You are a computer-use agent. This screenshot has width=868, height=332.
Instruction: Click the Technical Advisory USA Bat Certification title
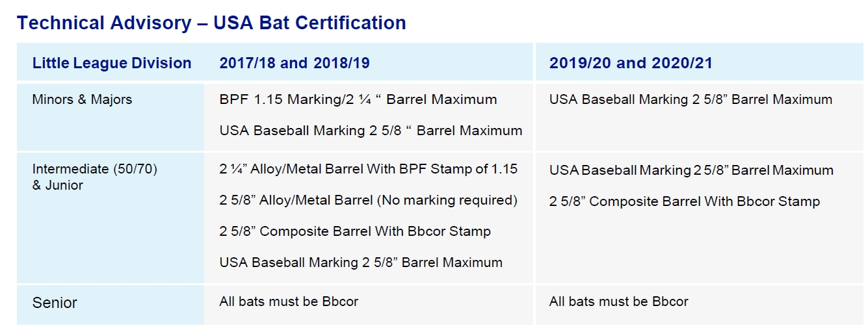pyautogui.click(x=211, y=23)
